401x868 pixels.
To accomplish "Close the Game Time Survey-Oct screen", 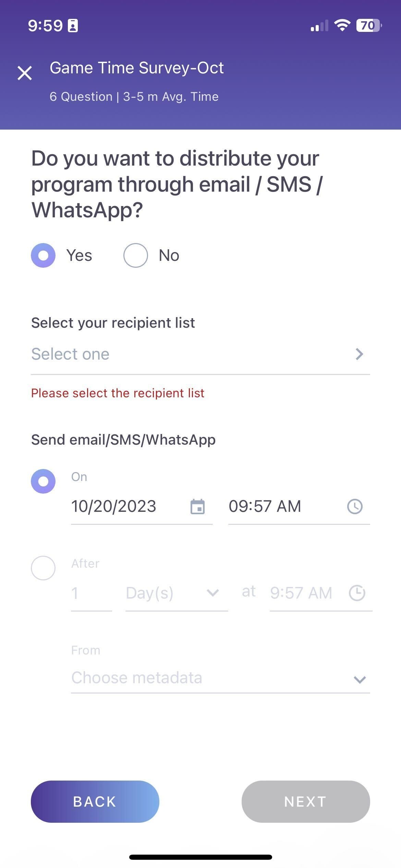I will (x=25, y=73).
